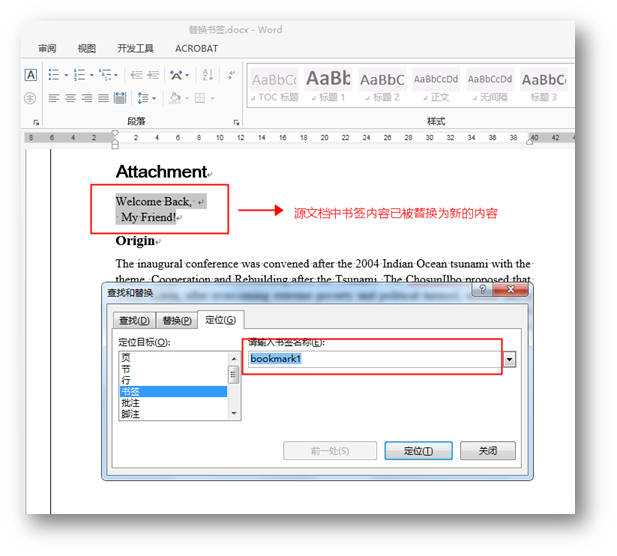Switch to 替换(P) tab
Screen dimensions: 617x556
point(177,321)
